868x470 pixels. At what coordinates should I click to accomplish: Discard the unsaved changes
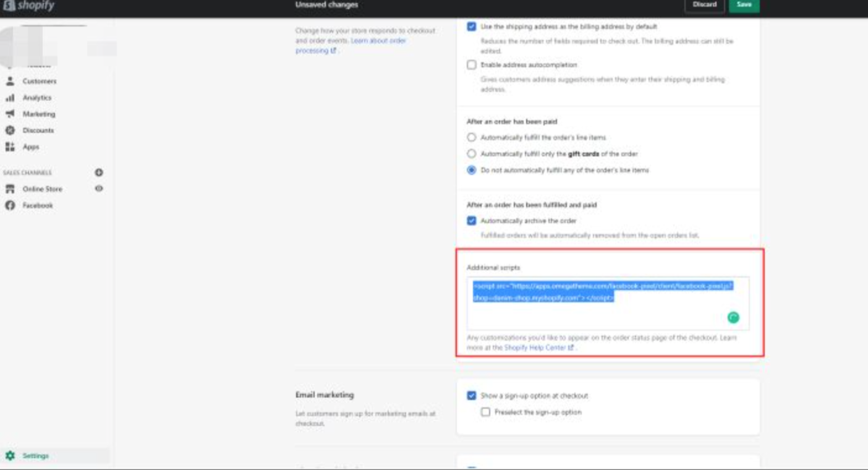(705, 5)
